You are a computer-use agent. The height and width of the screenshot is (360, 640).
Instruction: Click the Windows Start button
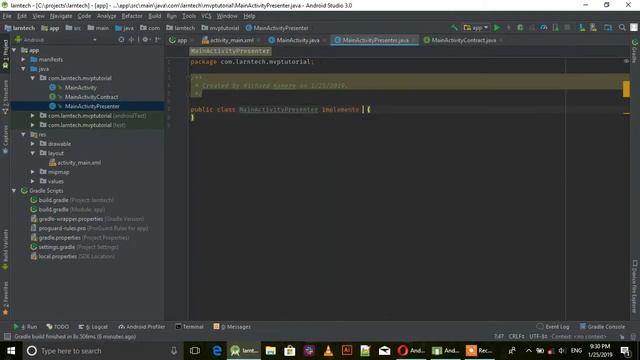(x=11, y=351)
